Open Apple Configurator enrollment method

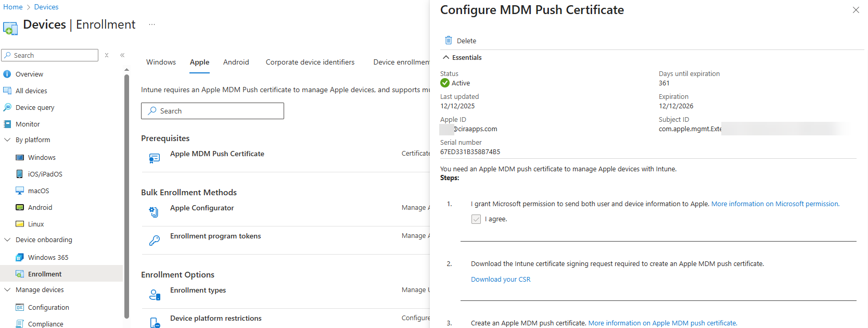[202, 208]
